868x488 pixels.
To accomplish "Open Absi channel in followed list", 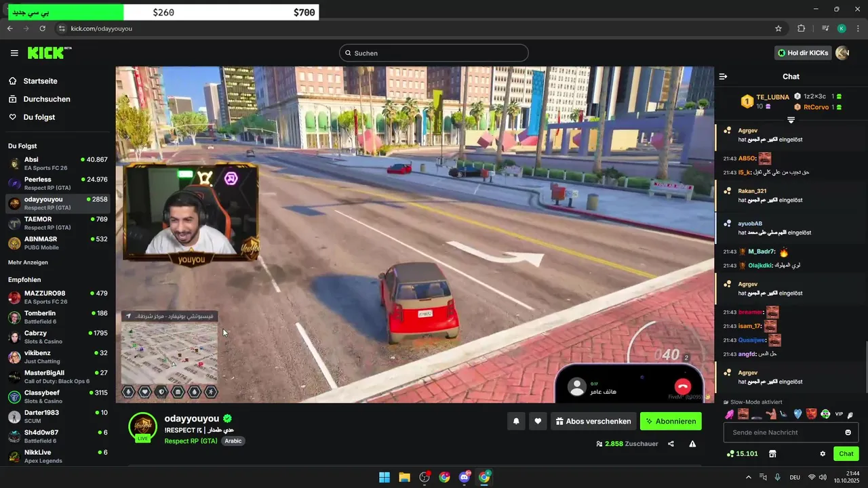I will pyautogui.click(x=58, y=163).
